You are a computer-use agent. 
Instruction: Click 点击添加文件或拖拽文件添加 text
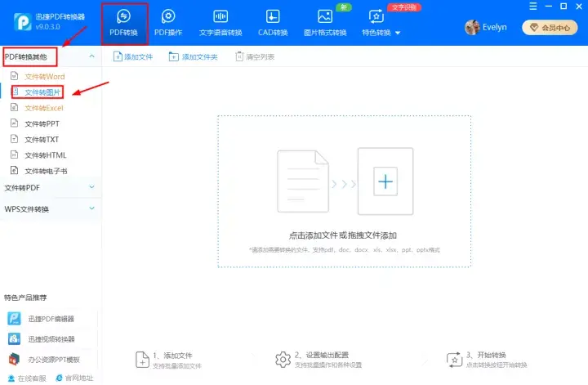pyautogui.click(x=343, y=235)
